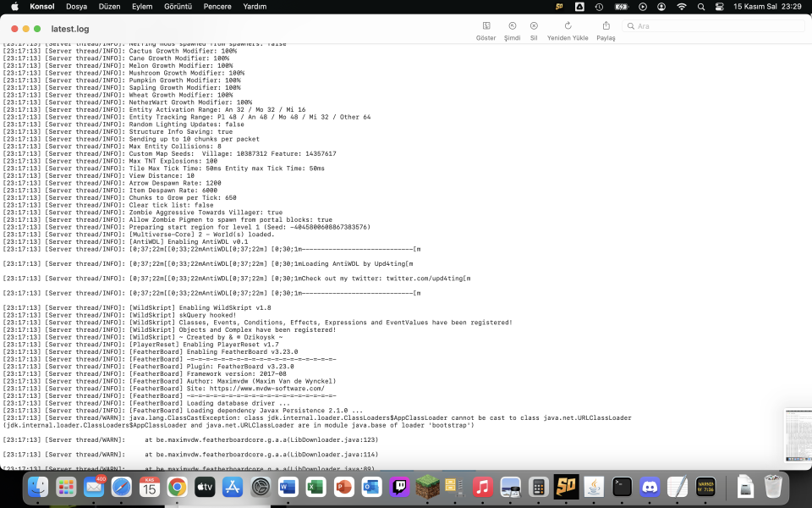Open the Pencere menu

point(217,7)
